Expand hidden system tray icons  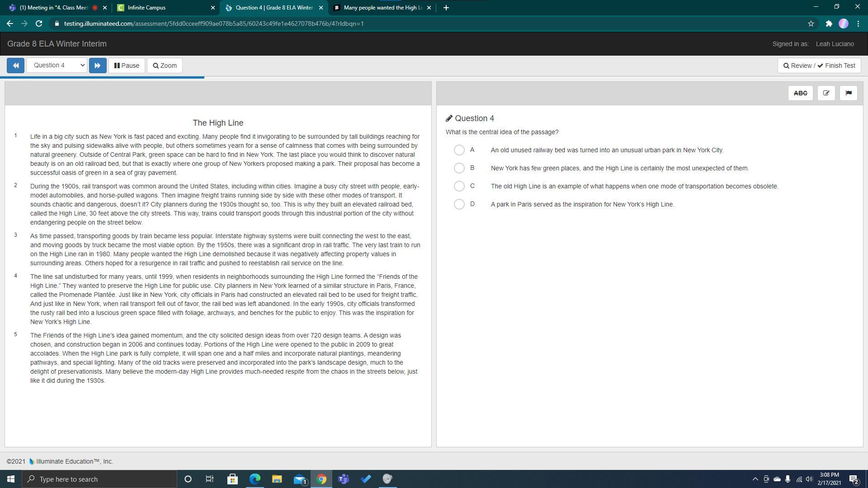point(755,479)
